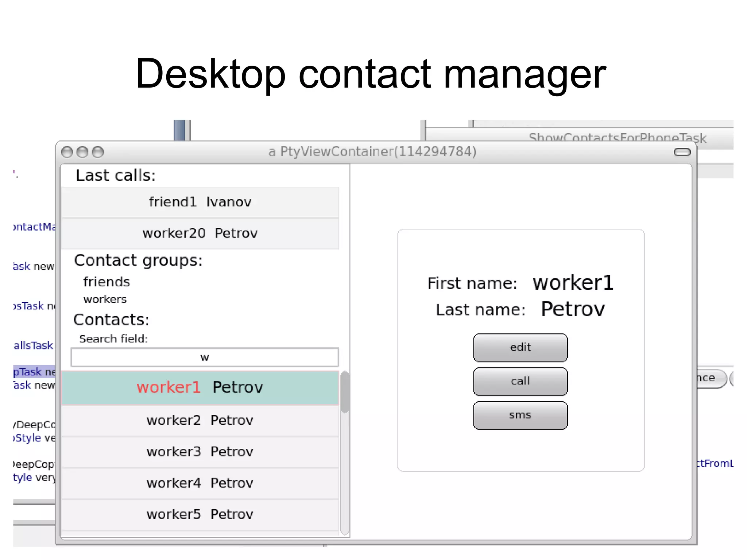Click the worker1 first name value

(x=573, y=283)
